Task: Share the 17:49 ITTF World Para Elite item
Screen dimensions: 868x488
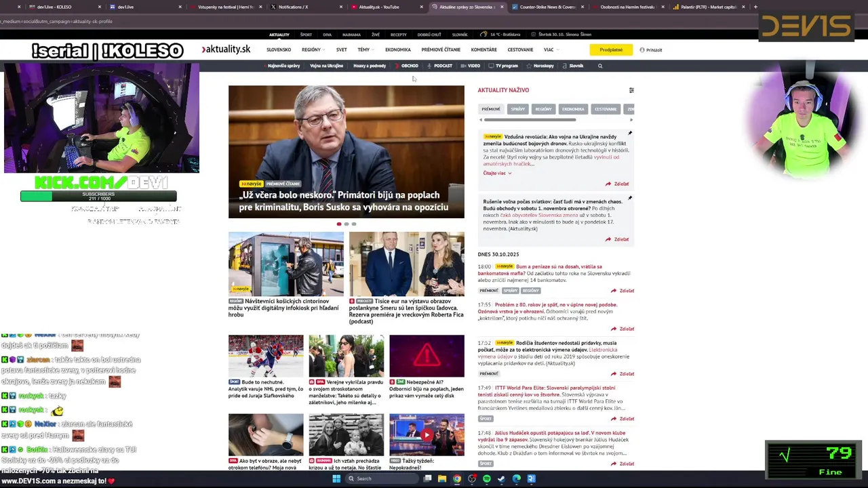Action: pyautogui.click(x=623, y=418)
